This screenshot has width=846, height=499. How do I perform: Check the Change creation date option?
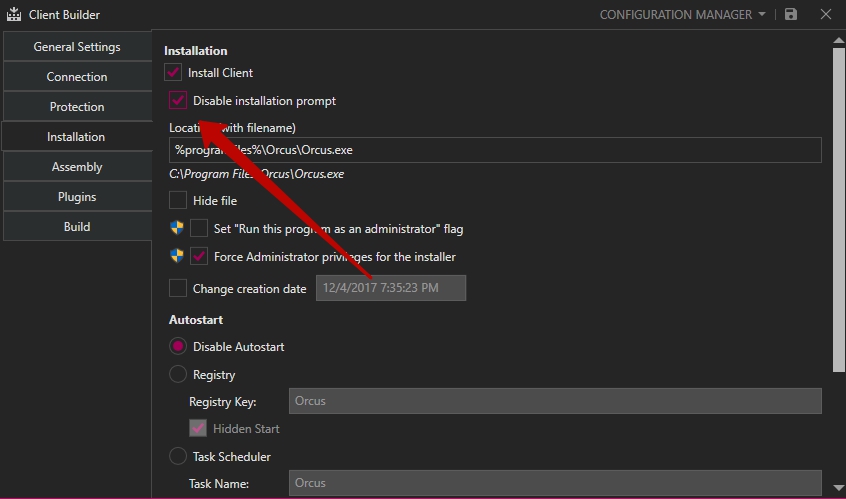coord(179,289)
